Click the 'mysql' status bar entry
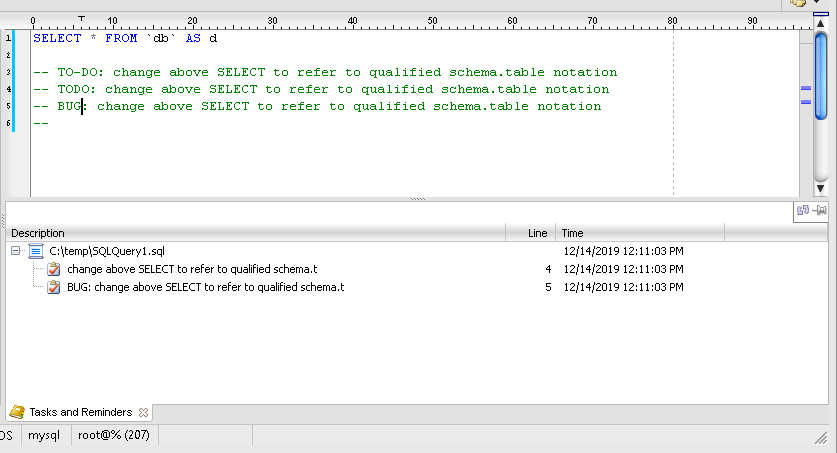The image size is (837, 453). pos(44,435)
